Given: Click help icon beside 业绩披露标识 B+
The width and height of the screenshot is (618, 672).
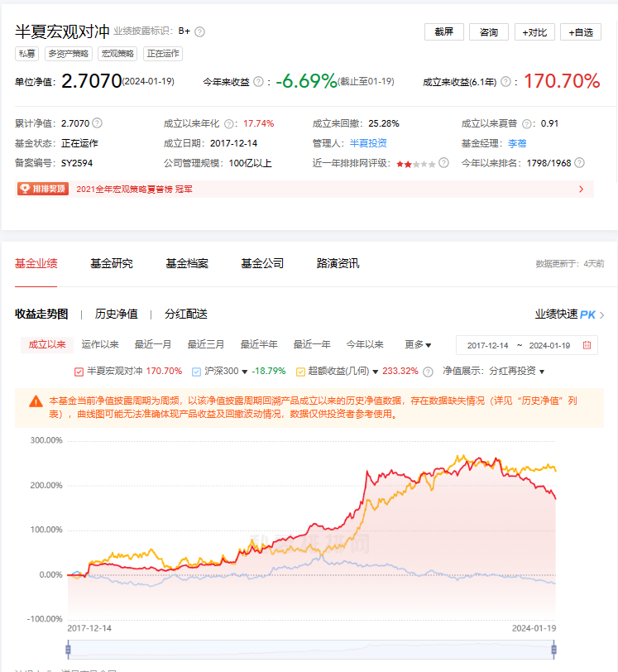Looking at the screenshot, I should point(199,31).
